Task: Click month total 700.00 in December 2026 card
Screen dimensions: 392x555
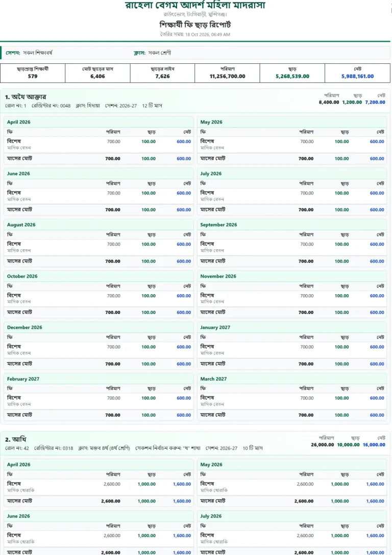Action: tap(113, 364)
